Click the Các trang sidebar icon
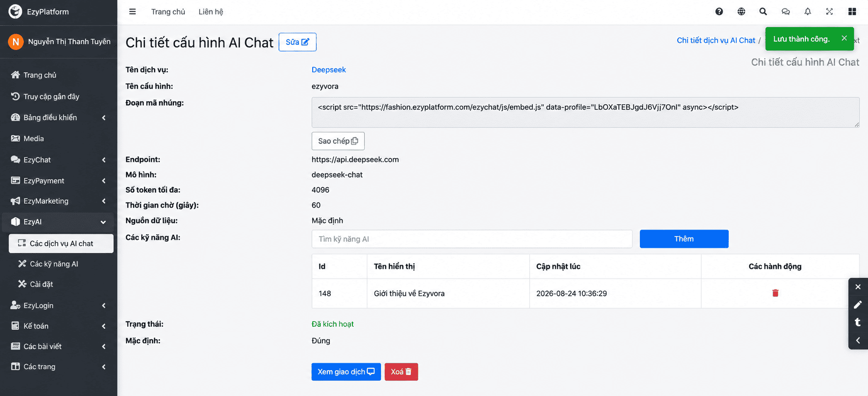 pos(15,367)
